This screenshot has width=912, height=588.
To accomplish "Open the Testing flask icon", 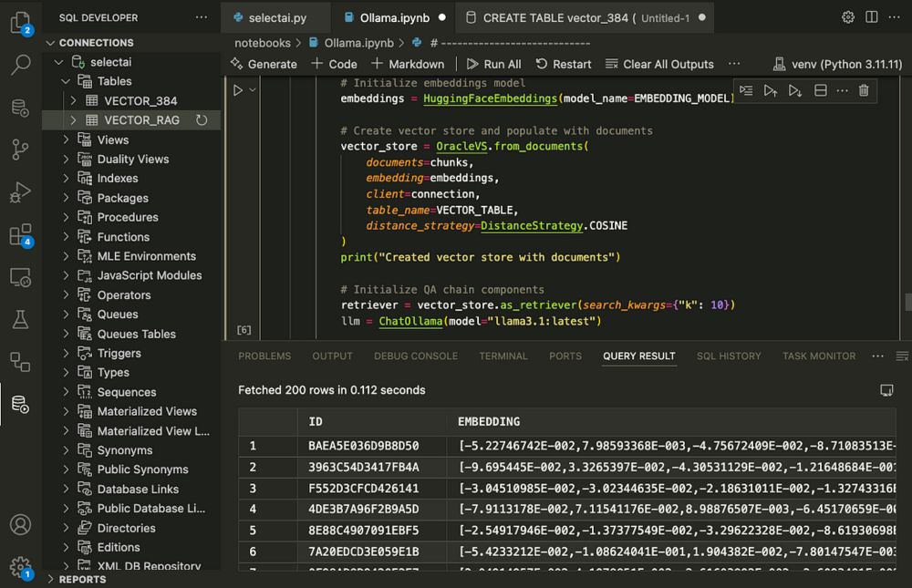I will (x=20, y=319).
